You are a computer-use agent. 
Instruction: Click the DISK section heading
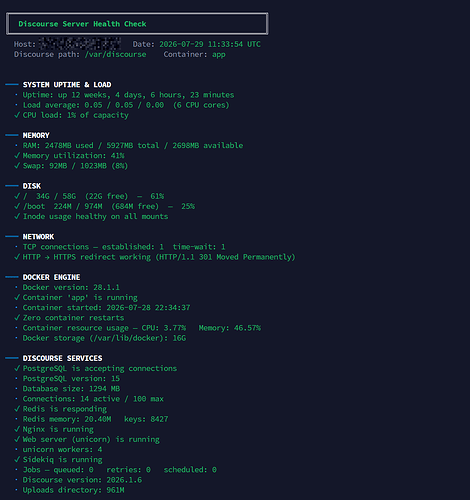click(32, 186)
